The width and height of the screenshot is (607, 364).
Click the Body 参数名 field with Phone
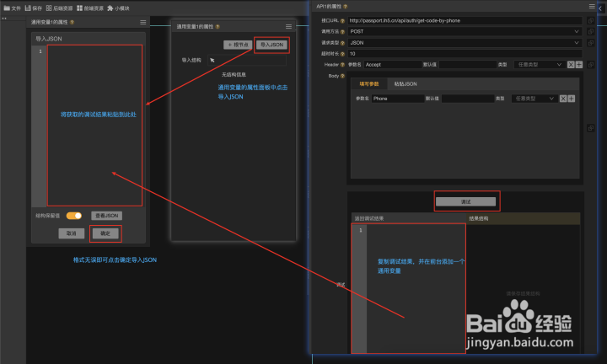pyautogui.click(x=398, y=99)
